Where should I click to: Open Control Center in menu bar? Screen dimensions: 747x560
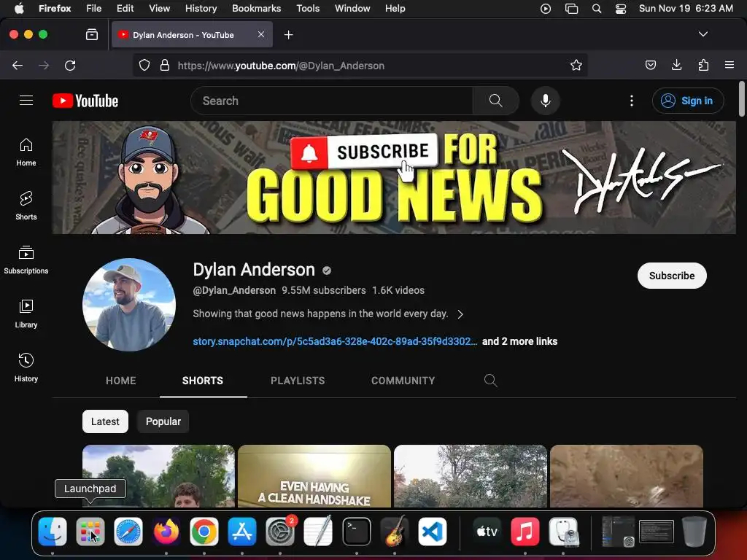[x=621, y=9]
